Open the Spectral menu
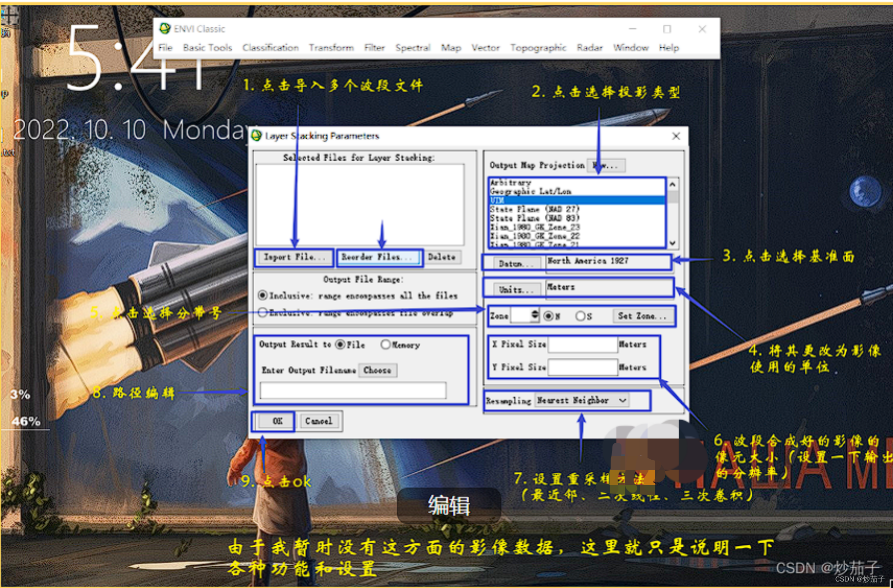The image size is (893, 588). pos(413,48)
